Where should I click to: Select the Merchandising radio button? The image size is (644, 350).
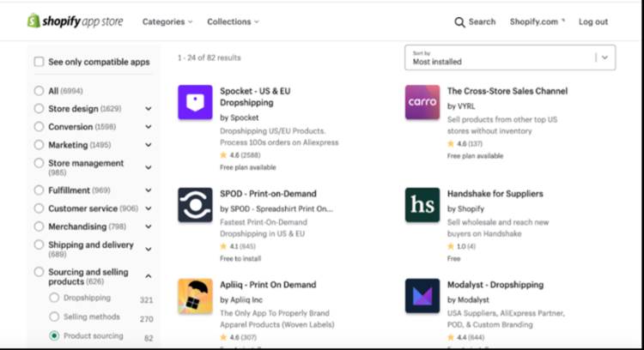click(x=39, y=226)
